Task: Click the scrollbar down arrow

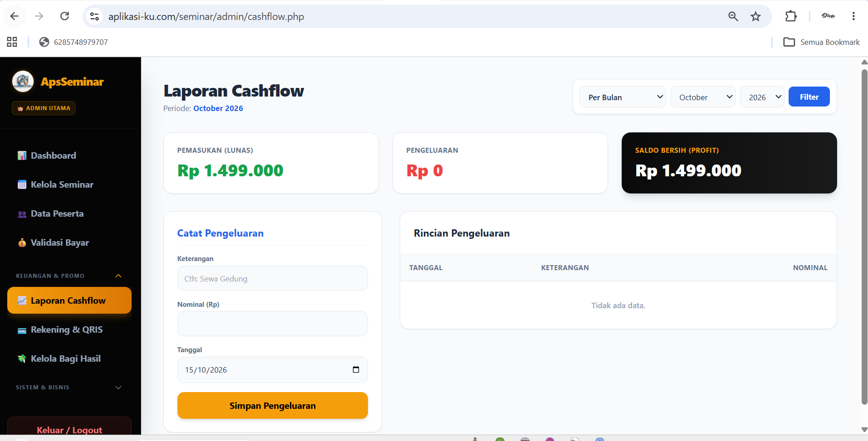Action: point(864,430)
